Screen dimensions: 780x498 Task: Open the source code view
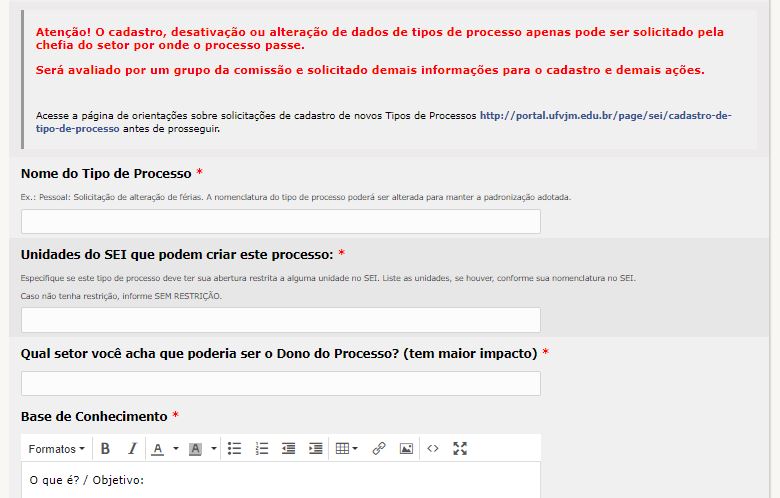(433, 449)
